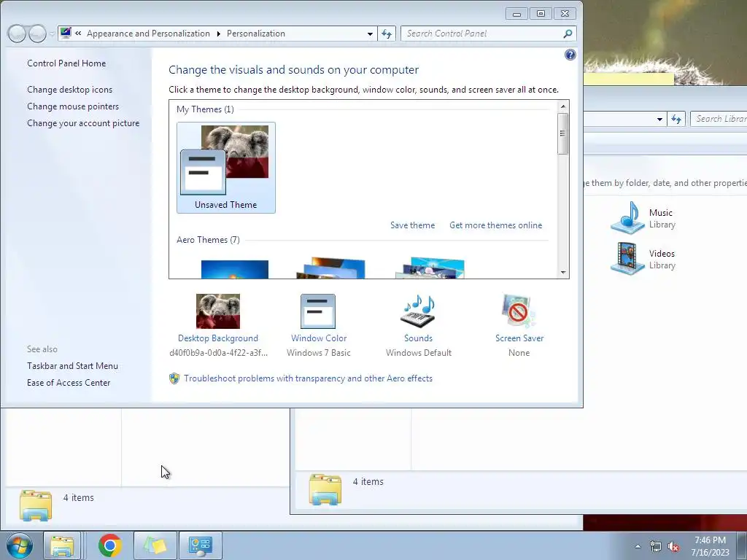Open the recent pages dropdown arrow
This screenshot has width=747, height=560.
click(52, 34)
